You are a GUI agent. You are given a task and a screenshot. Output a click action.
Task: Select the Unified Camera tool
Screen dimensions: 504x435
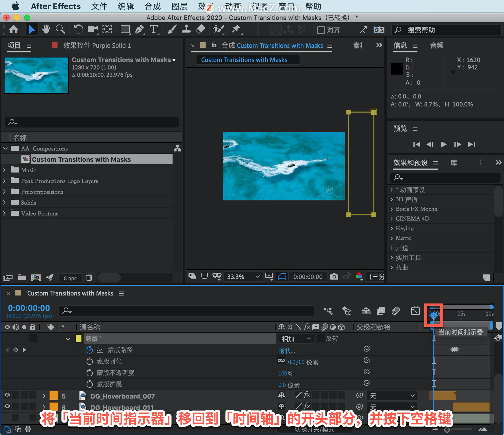[93, 29]
